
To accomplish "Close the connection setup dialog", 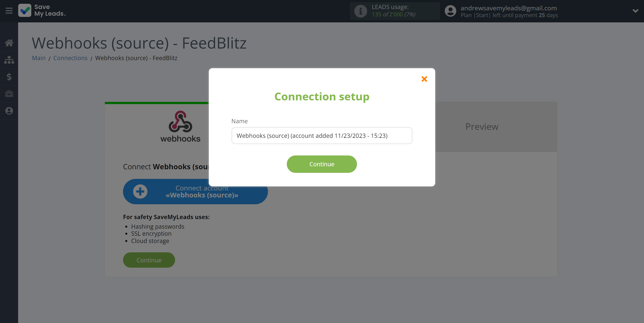I will [425, 79].
